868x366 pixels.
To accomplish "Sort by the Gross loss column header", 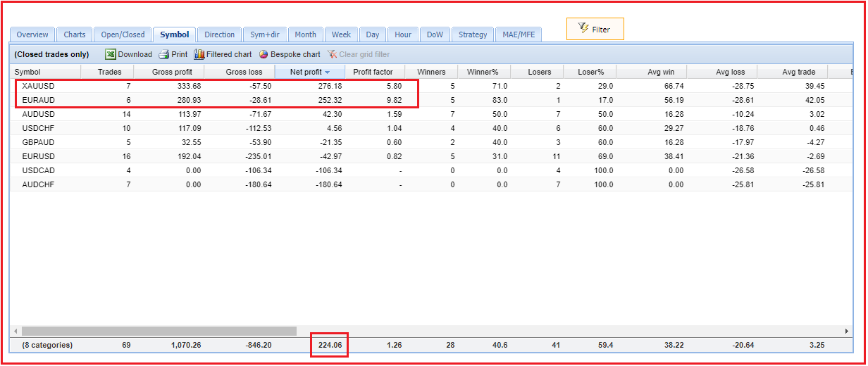I will [x=239, y=72].
